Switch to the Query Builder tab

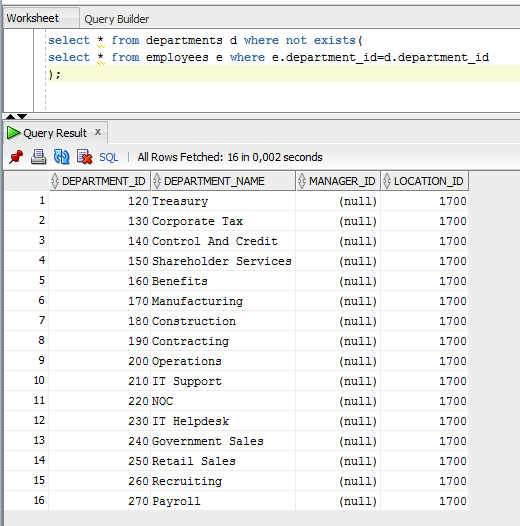click(116, 19)
